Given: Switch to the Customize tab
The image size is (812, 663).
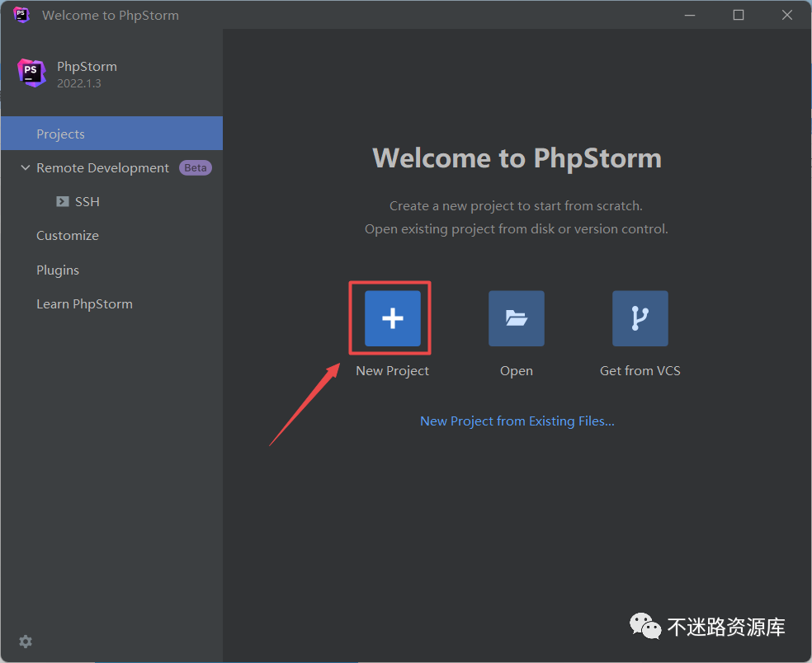Looking at the screenshot, I should click(68, 236).
